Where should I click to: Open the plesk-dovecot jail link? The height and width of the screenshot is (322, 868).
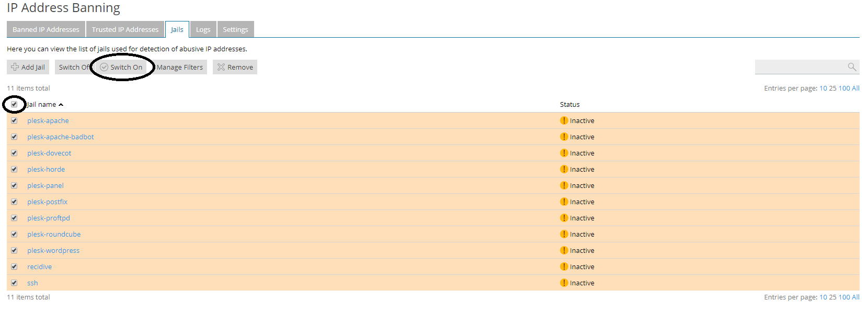tap(49, 153)
